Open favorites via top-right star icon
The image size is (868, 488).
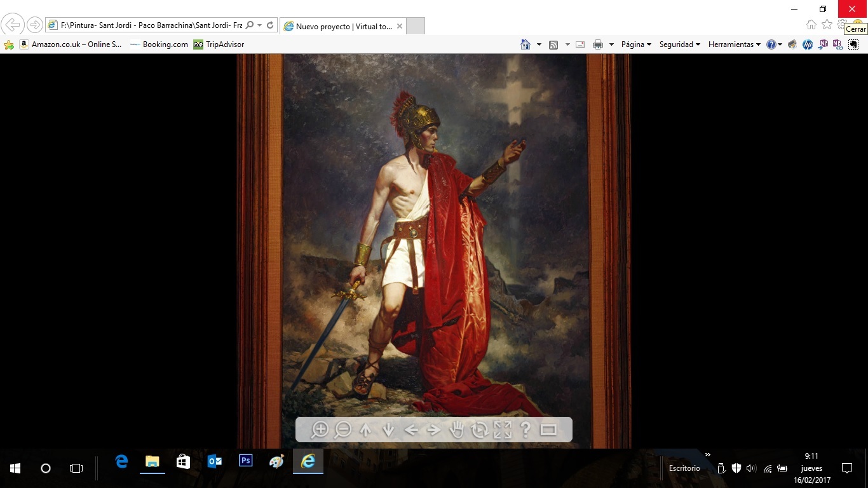point(827,25)
